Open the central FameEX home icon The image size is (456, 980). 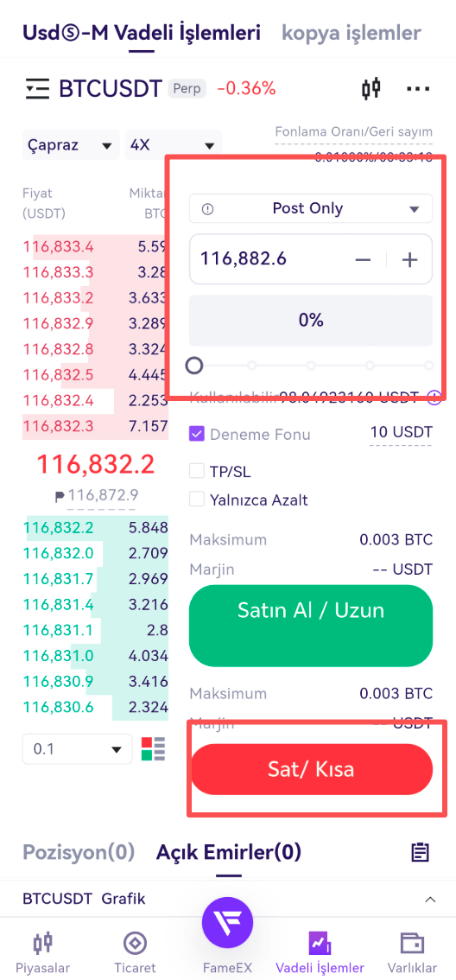[227, 923]
